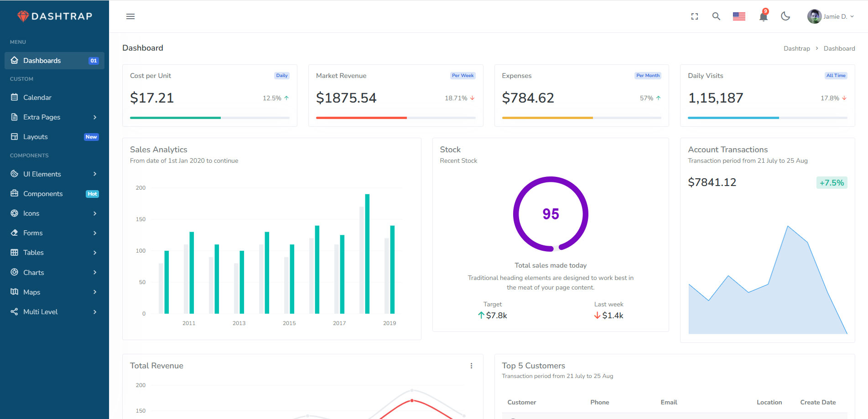Click Market Revenue down arrow indicator
The height and width of the screenshot is (419, 868).
pos(473,98)
